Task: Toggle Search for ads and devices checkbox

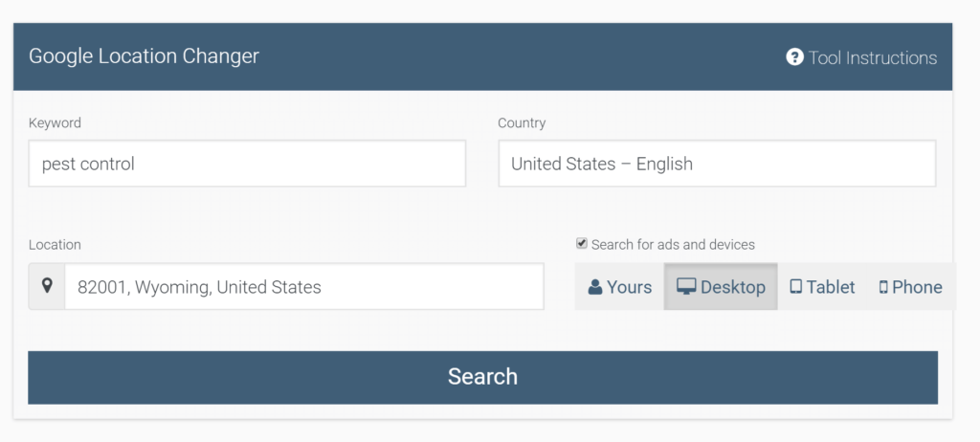Action: [x=581, y=243]
